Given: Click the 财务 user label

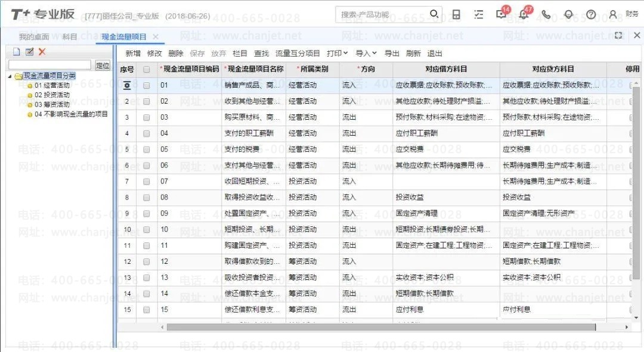Looking at the screenshot, I should tap(632, 14).
